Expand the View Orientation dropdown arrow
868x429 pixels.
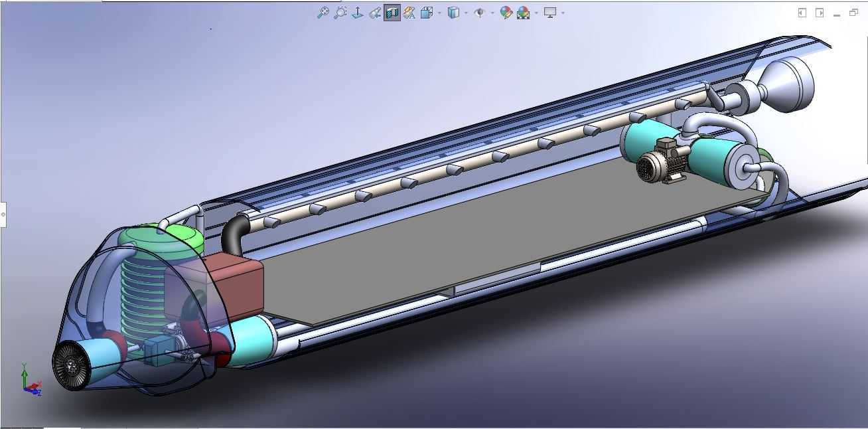coord(439,13)
